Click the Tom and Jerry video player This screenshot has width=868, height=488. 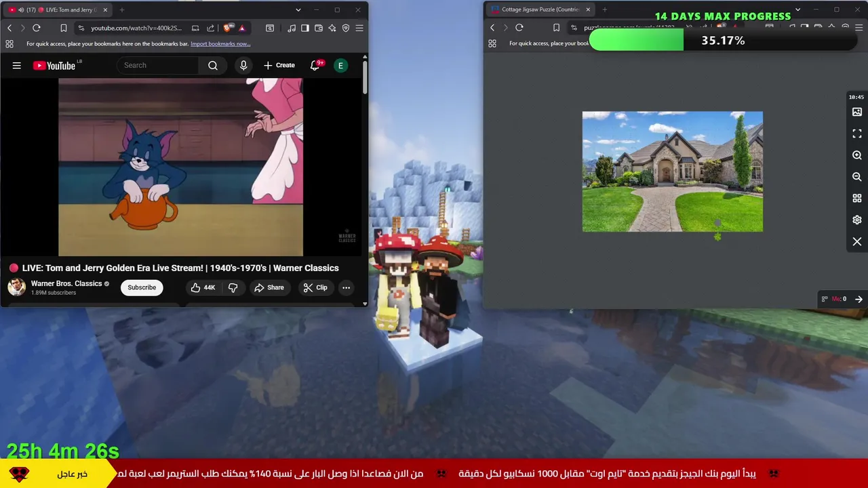pos(180,167)
